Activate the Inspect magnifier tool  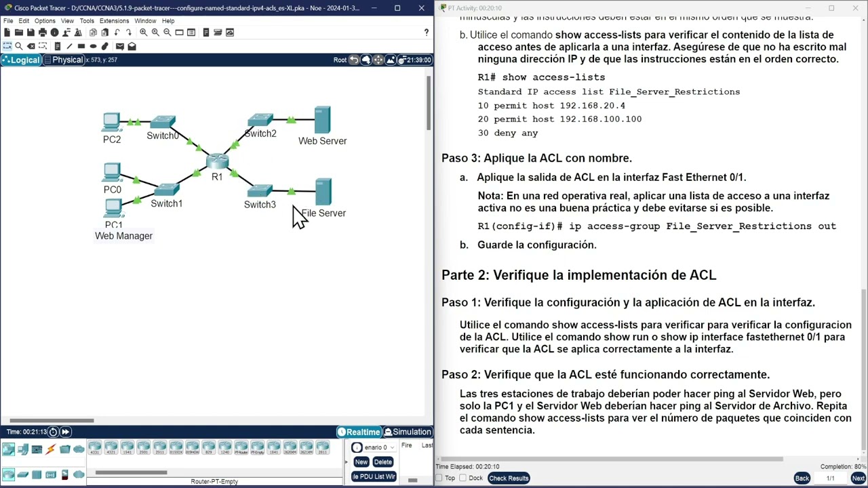point(19,46)
